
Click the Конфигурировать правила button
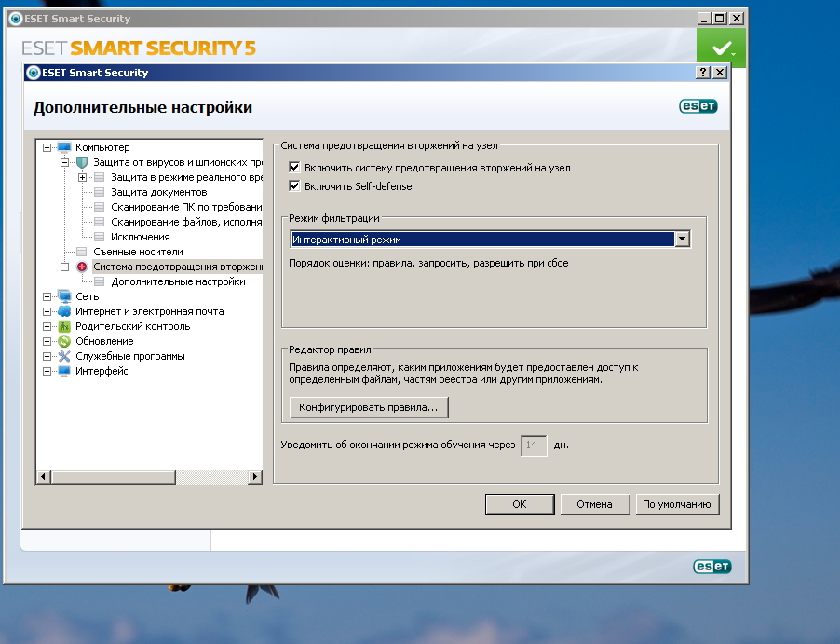369,407
